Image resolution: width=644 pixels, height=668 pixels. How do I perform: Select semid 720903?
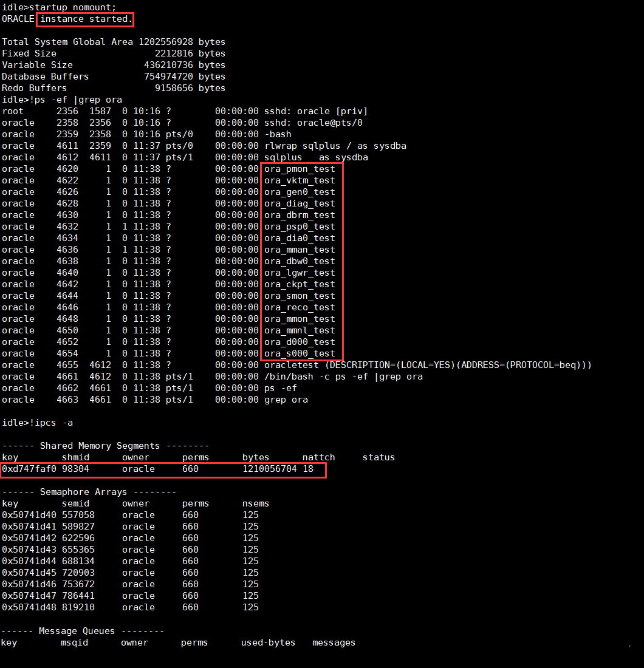click(x=78, y=572)
